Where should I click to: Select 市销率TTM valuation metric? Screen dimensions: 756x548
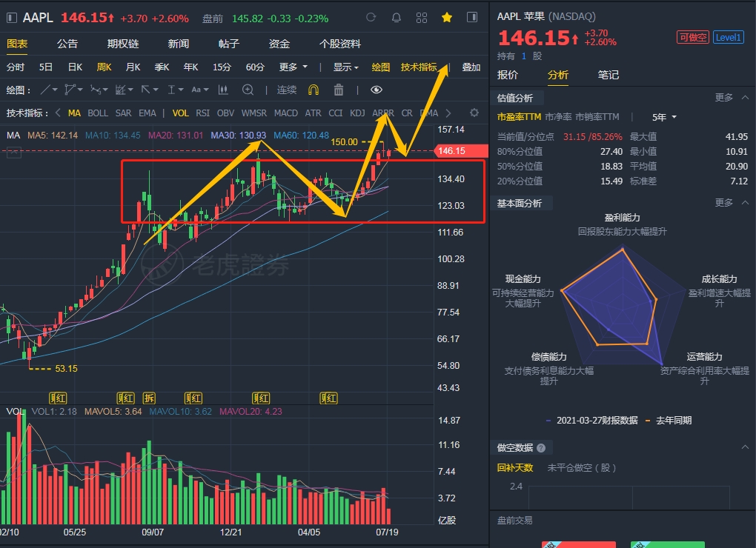pos(597,117)
